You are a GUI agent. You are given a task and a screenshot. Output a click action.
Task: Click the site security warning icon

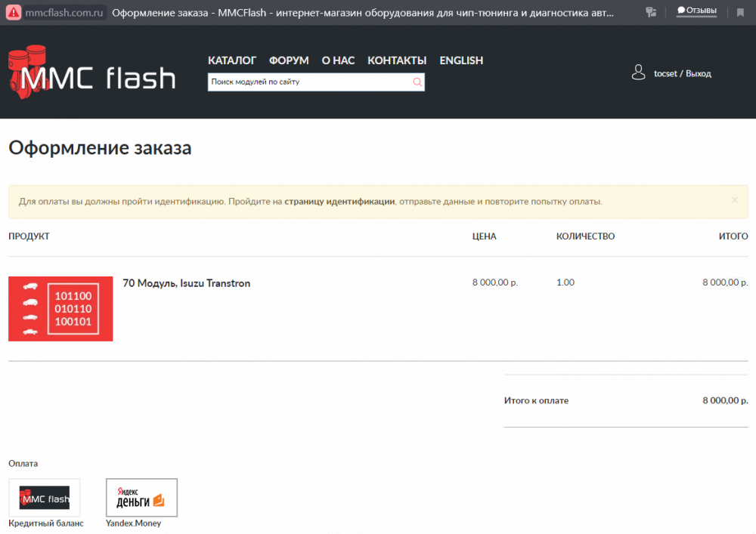coord(14,13)
